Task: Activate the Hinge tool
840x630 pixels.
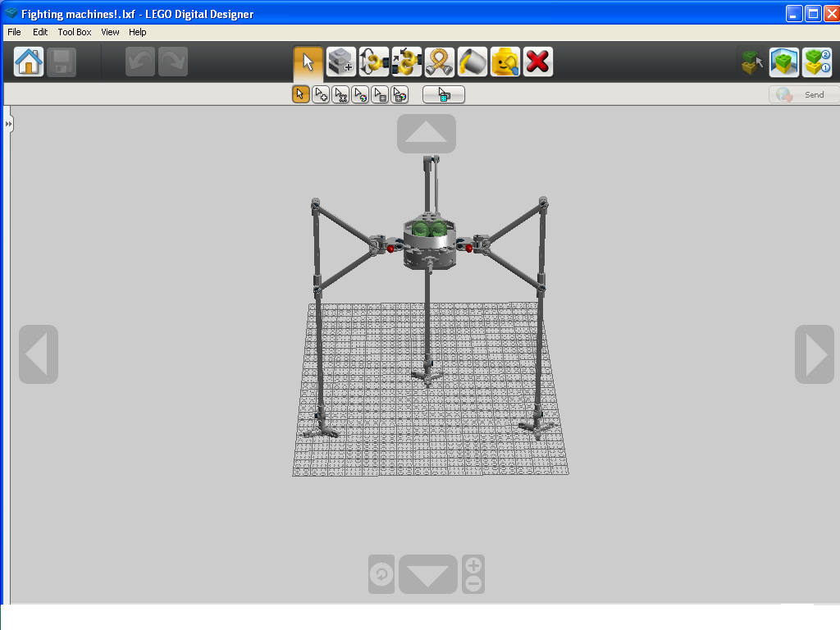Action: [373, 62]
